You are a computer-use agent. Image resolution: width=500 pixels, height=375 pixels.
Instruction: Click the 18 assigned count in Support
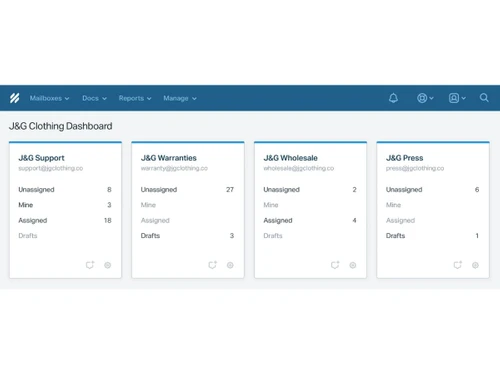(x=108, y=220)
